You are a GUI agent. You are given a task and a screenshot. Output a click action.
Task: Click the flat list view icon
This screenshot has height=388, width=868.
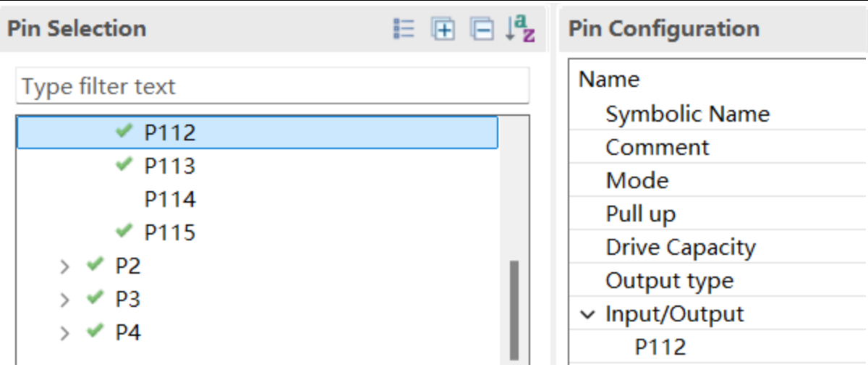click(x=404, y=29)
